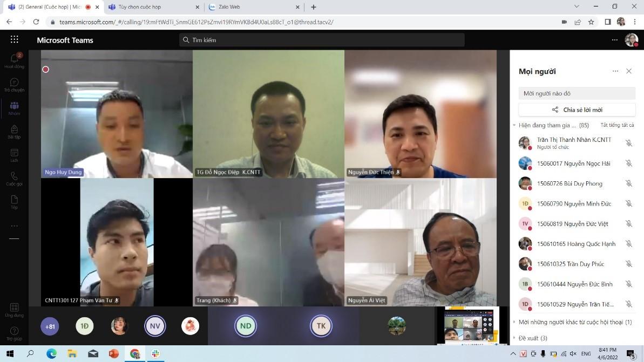This screenshot has width=644, height=362.
Task: Click the Chia sẻ lời mời button
Action: [577, 110]
